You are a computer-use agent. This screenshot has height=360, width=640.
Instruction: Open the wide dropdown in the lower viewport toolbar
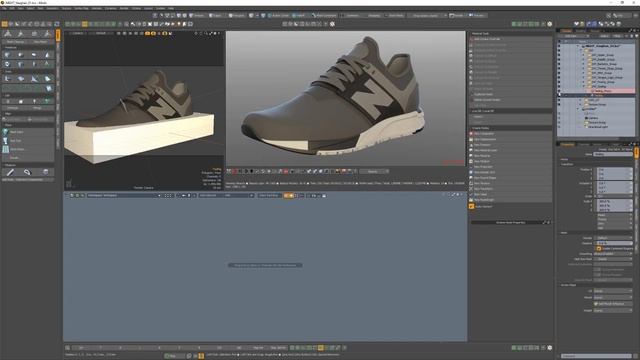[x=123, y=196]
